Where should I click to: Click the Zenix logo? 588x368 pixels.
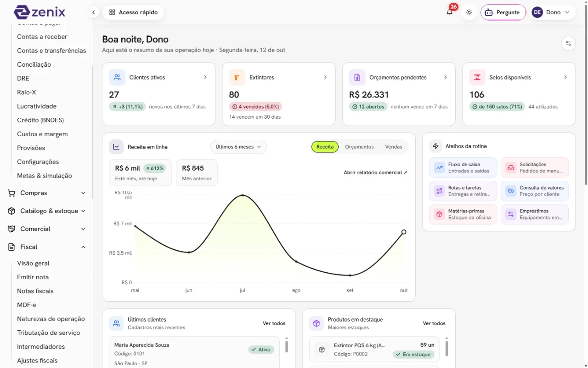(x=40, y=12)
